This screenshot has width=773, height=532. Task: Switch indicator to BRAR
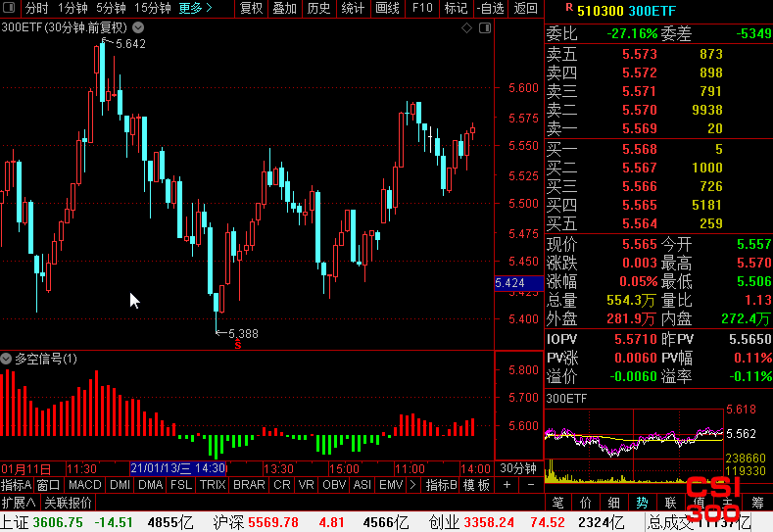(249, 485)
